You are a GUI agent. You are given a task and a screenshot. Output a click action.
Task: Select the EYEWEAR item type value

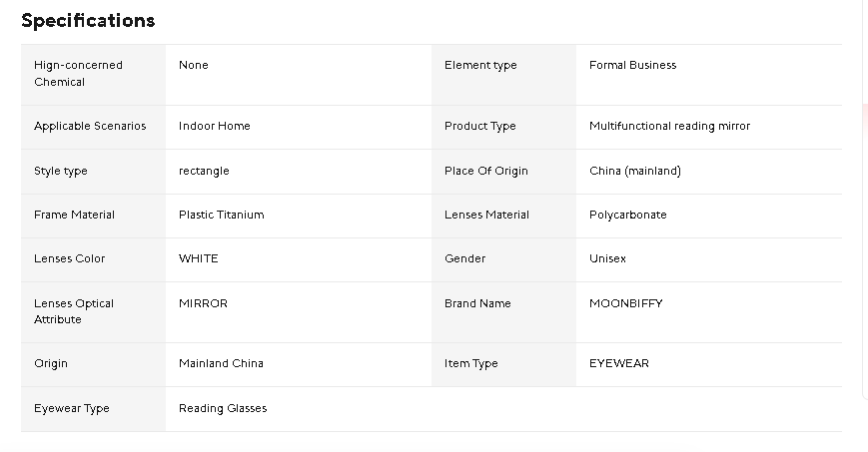tap(618, 364)
